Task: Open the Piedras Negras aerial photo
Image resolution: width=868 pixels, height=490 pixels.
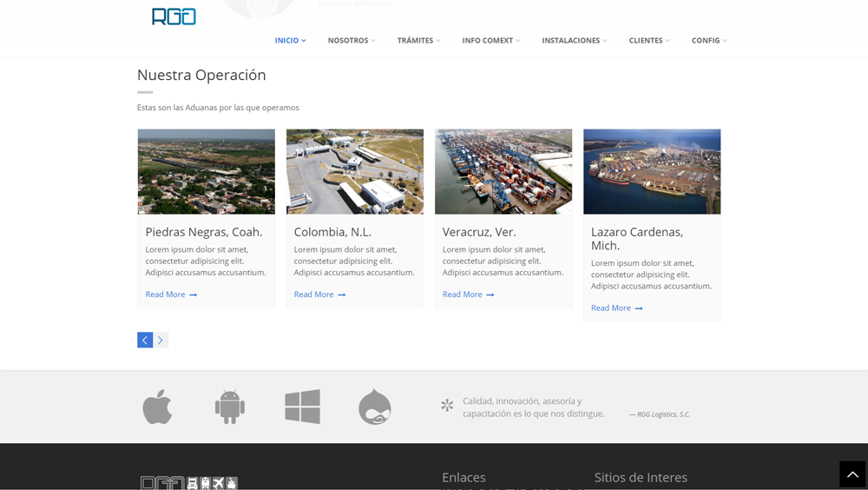Action: tap(207, 172)
